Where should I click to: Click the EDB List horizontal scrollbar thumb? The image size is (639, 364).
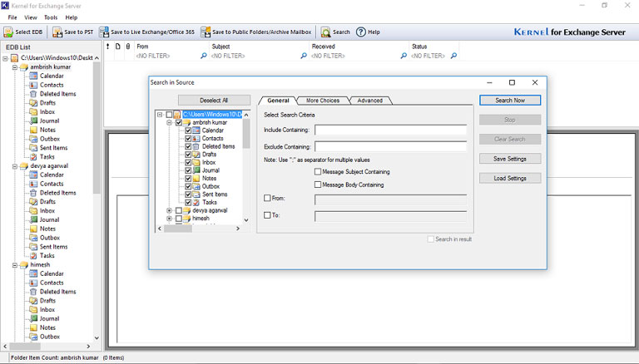25,346
